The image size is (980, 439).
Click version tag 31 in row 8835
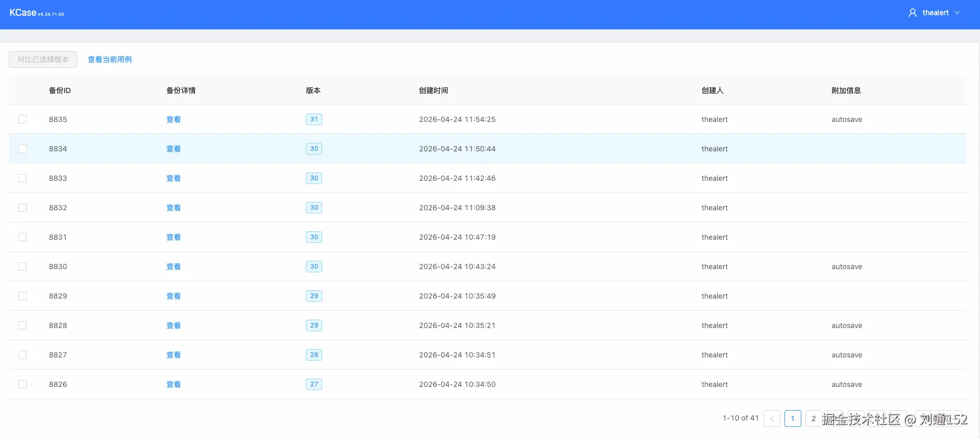[314, 119]
